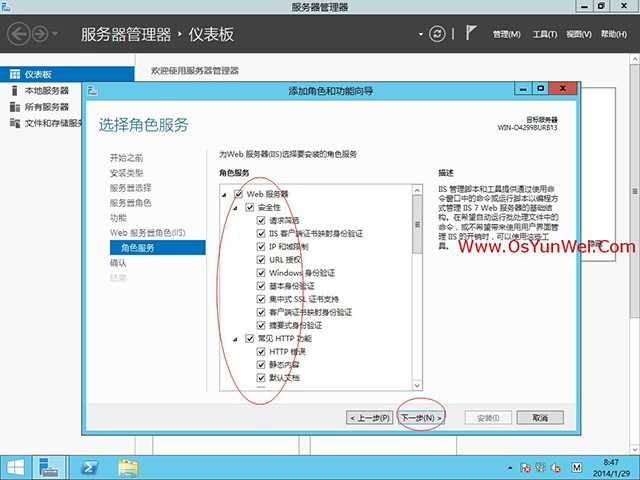Viewport: 640px width, 480px height.
Task: Click the 本地服务器 icon in the sidebar
Action: point(14,91)
